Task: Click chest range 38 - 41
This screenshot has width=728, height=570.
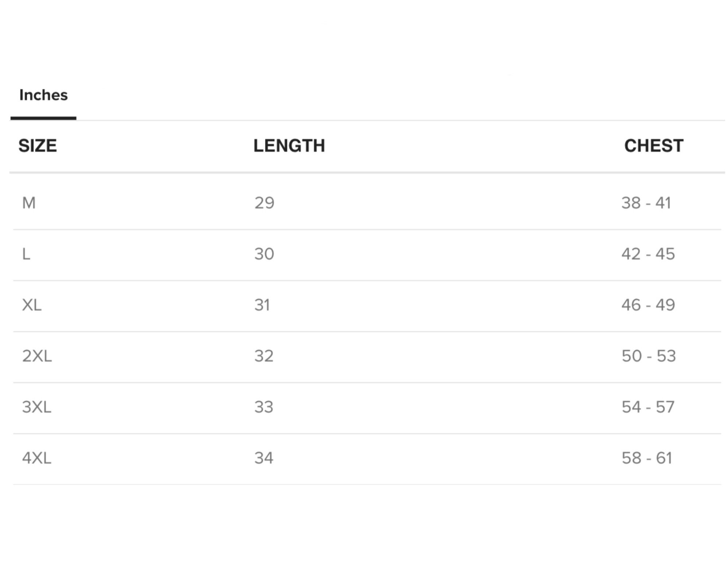Action: click(646, 203)
